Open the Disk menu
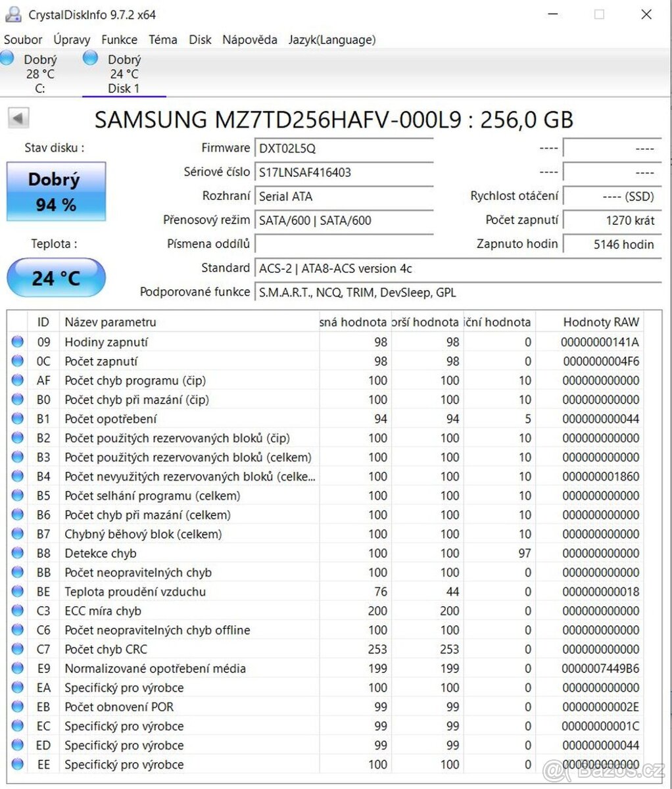The width and height of the screenshot is (672, 789). click(200, 39)
